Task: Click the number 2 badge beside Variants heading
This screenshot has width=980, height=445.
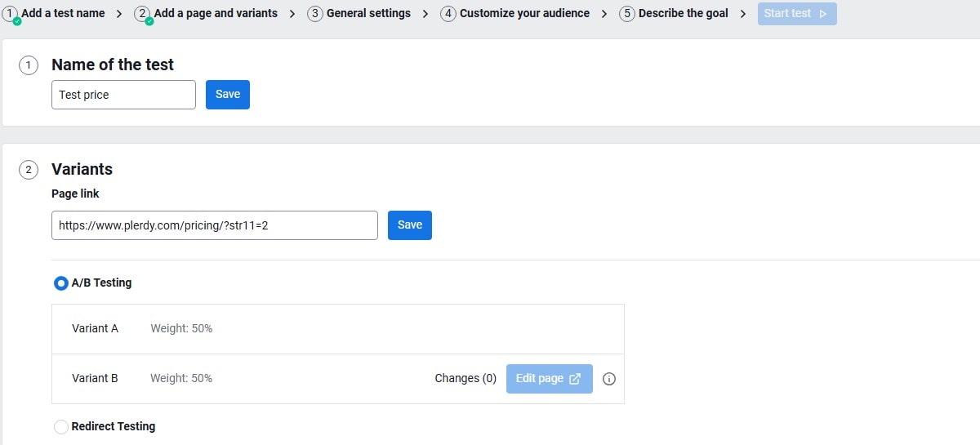Action: [x=29, y=170]
